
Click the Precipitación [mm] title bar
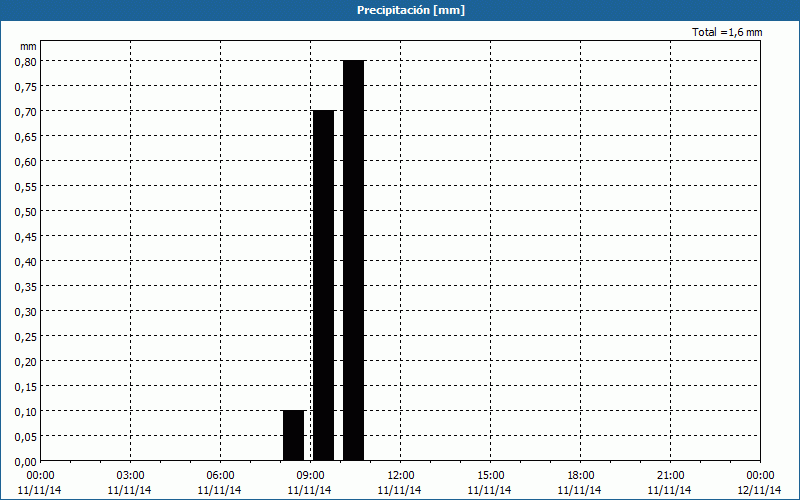coord(400,10)
